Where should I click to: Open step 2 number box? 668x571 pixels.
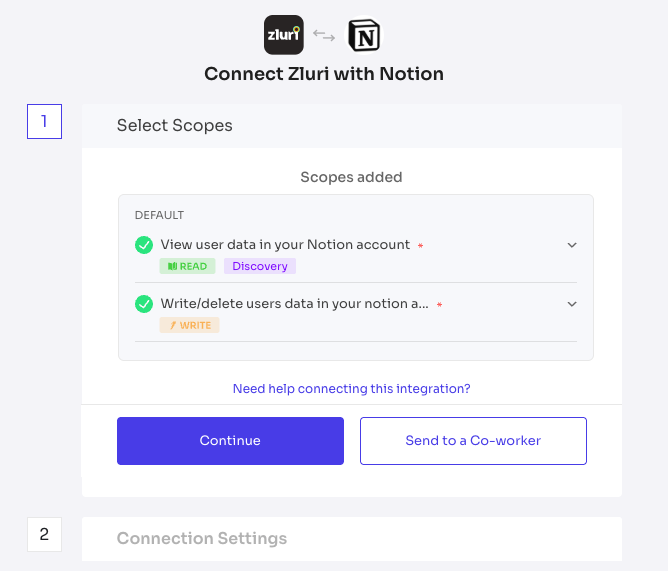(44, 534)
